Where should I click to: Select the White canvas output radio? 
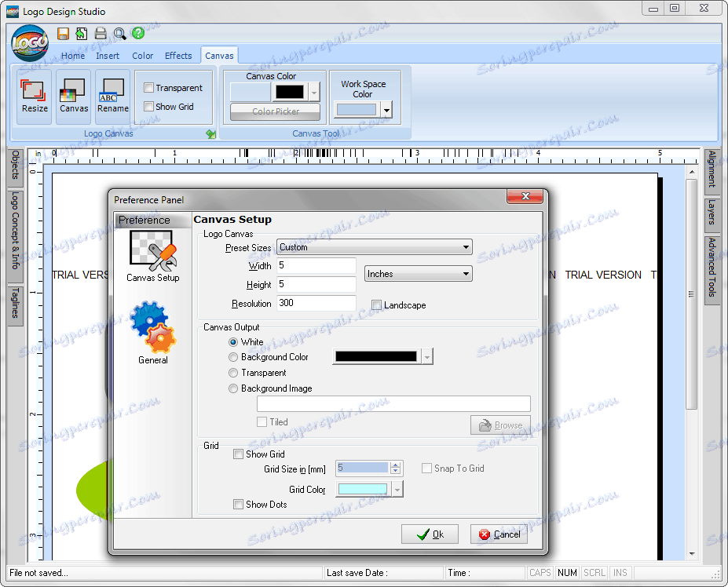pyautogui.click(x=233, y=342)
